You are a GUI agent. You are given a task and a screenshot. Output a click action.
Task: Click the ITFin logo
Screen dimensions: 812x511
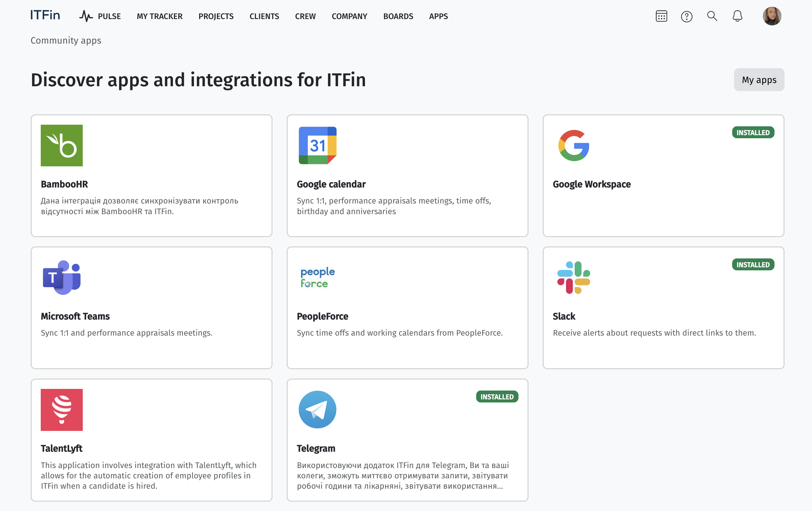tap(45, 16)
